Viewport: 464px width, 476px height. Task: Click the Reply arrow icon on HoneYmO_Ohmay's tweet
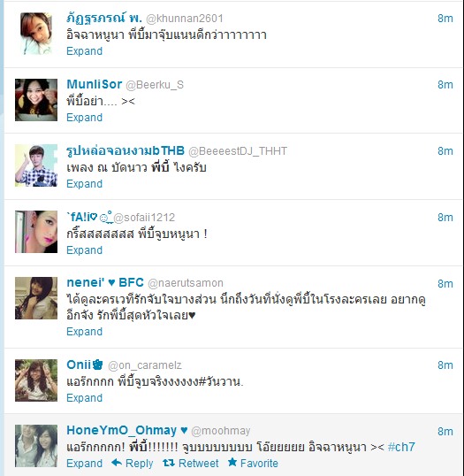[x=117, y=463]
